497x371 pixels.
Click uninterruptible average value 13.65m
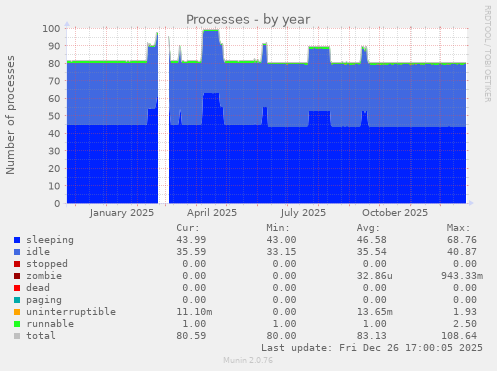click(375, 312)
